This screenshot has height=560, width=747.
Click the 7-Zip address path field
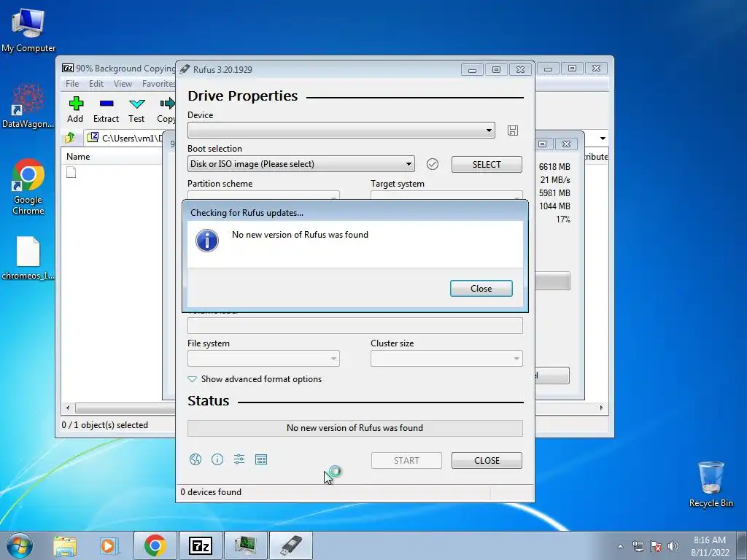click(125, 138)
